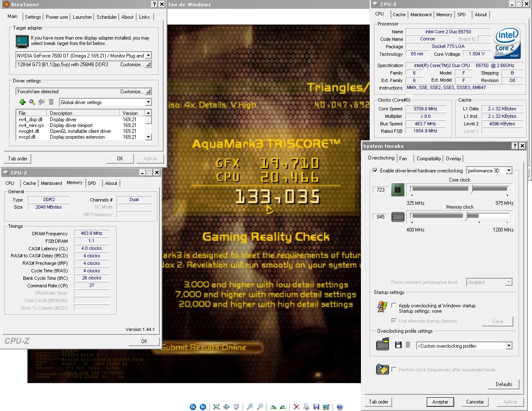Click OK in CPU-Z Memory window
The width and height of the screenshot is (532, 411).
tap(144, 341)
